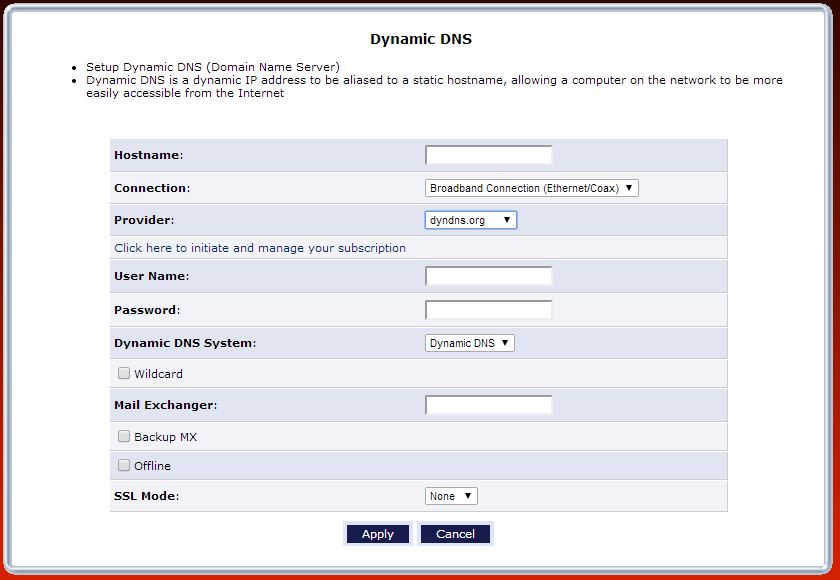Image resolution: width=840 pixels, height=580 pixels.
Task: Tick the Backup MX checkbox
Action: (124, 436)
